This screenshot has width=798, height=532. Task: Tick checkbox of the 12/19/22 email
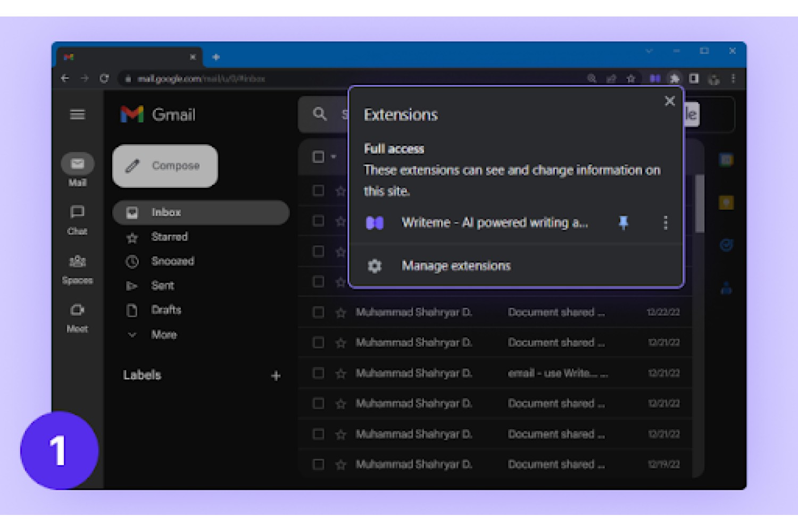click(x=318, y=464)
